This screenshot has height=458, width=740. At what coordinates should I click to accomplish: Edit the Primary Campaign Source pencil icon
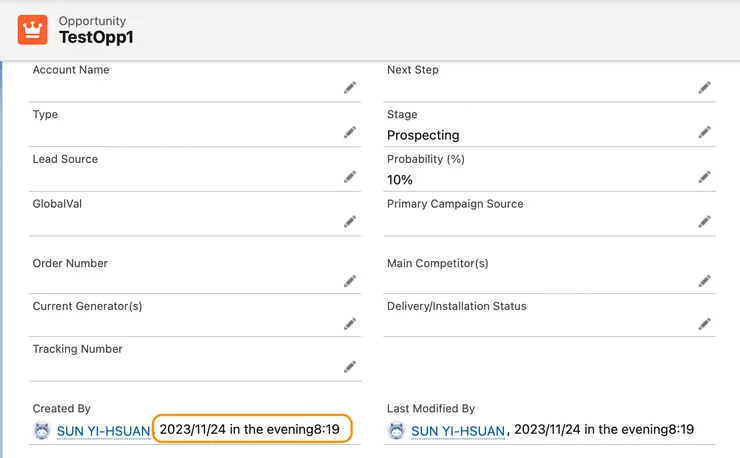704,222
